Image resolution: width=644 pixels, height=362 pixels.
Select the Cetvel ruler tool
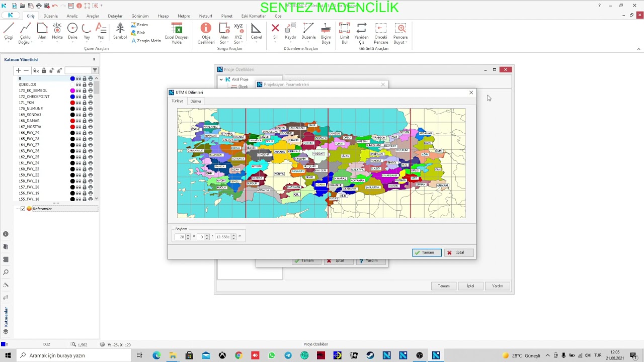point(256,31)
